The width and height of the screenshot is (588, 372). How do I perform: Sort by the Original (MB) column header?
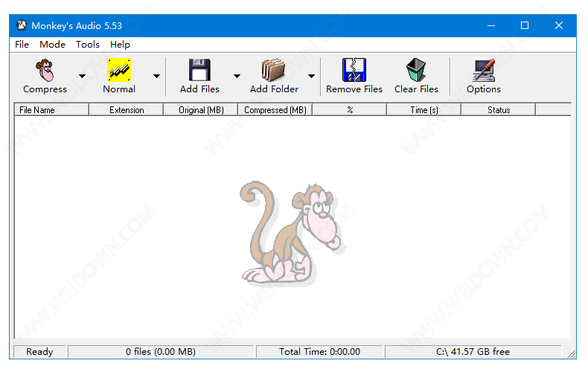[201, 110]
